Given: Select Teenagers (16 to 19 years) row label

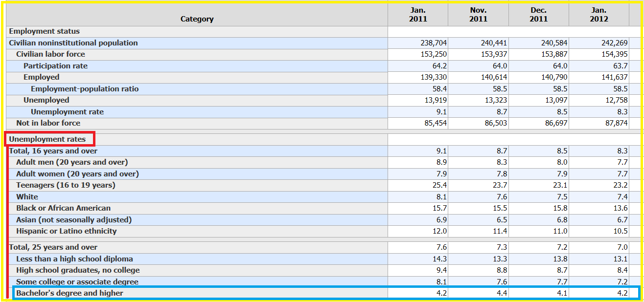Looking at the screenshot, I should click(66, 185).
